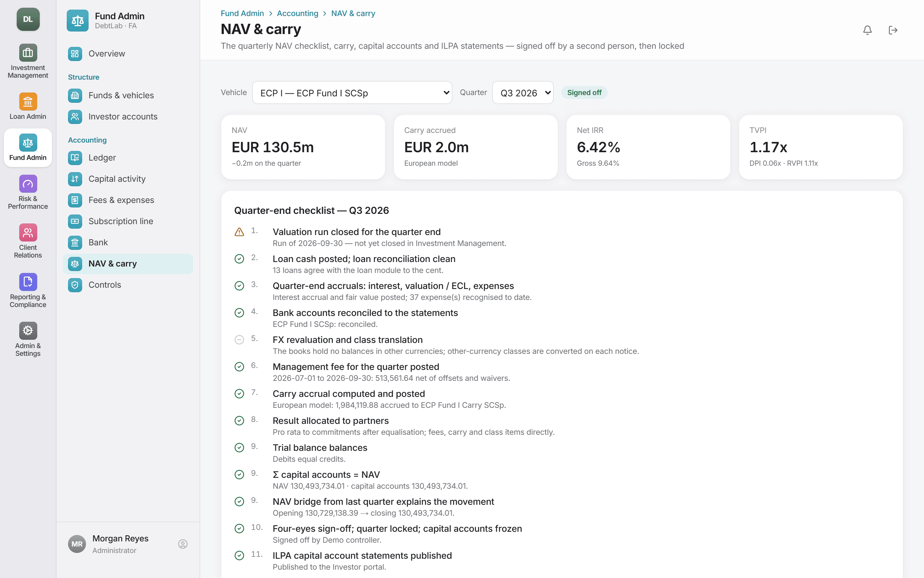Click the skipped icon on FX revaluation item
This screenshot has height=578, width=924.
click(239, 340)
